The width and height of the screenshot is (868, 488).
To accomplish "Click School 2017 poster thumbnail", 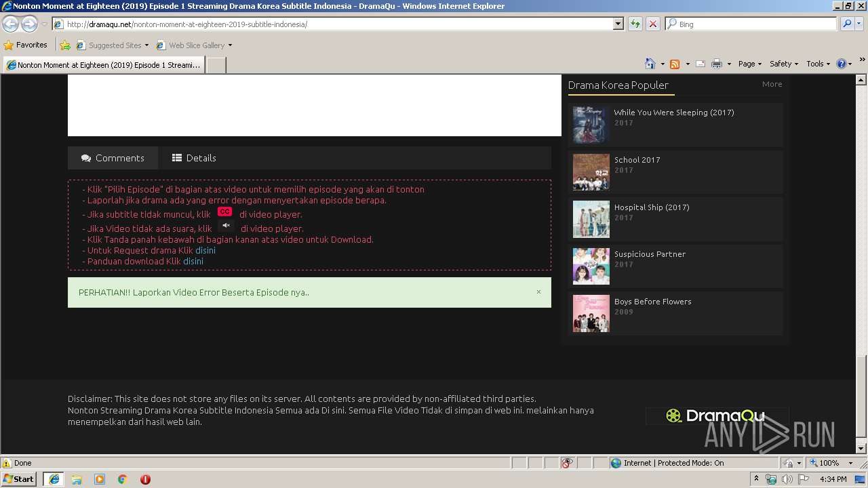I will pyautogui.click(x=591, y=172).
